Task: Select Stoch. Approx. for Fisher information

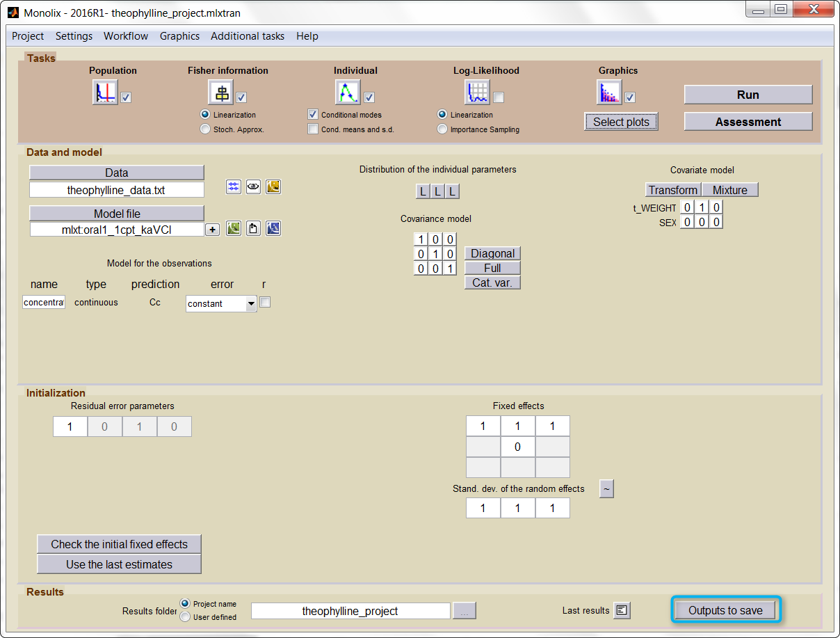Action: click(205, 129)
